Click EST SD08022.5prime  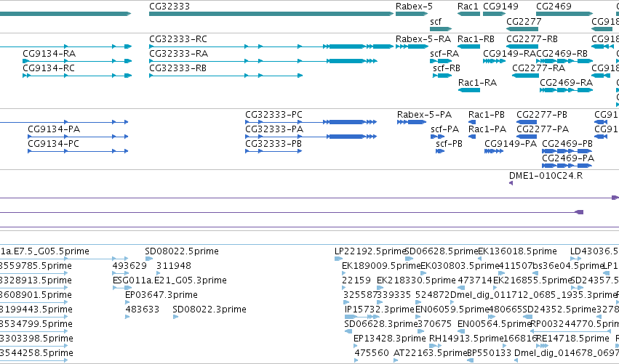[149, 259]
